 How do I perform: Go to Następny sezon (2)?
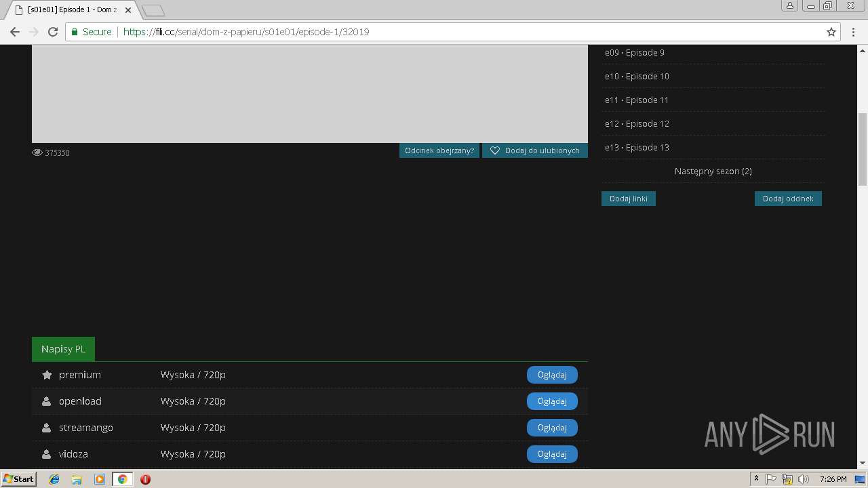(x=713, y=171)
